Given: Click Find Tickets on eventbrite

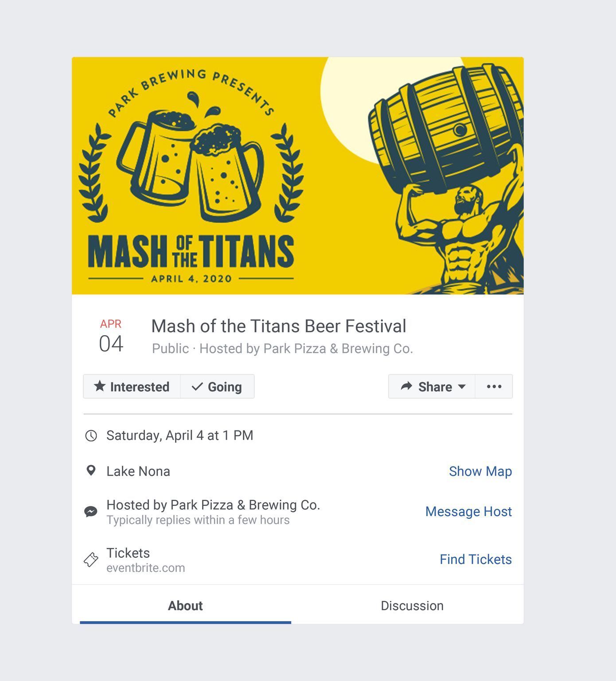Looking at the screenshot, I should pyautogui.click(x=475, y=560).
